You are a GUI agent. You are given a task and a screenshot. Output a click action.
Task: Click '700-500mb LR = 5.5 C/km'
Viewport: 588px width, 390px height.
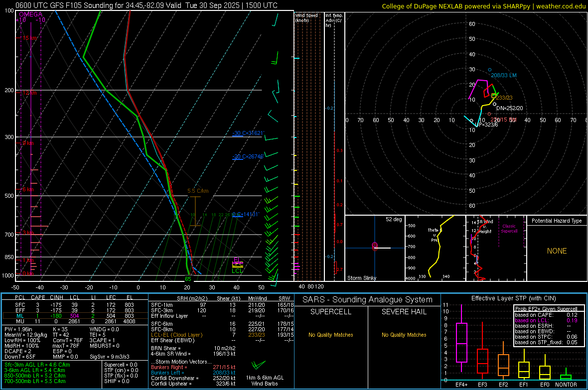tap(35, 381)
